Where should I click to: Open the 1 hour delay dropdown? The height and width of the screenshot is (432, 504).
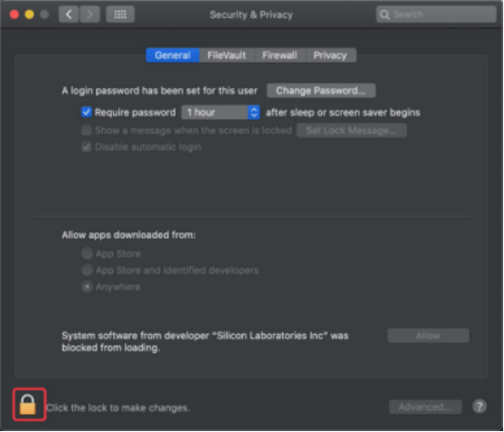220,112
